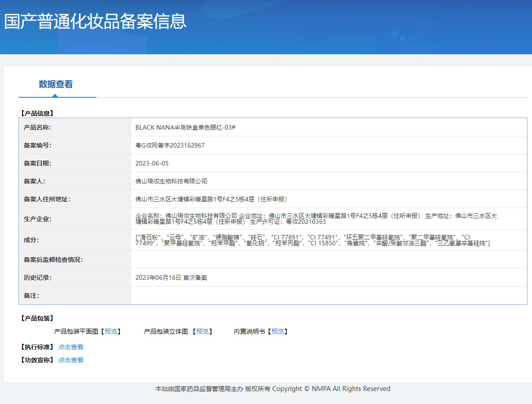Click 点击查看 beside 执行标准

(x=71, y=347)
